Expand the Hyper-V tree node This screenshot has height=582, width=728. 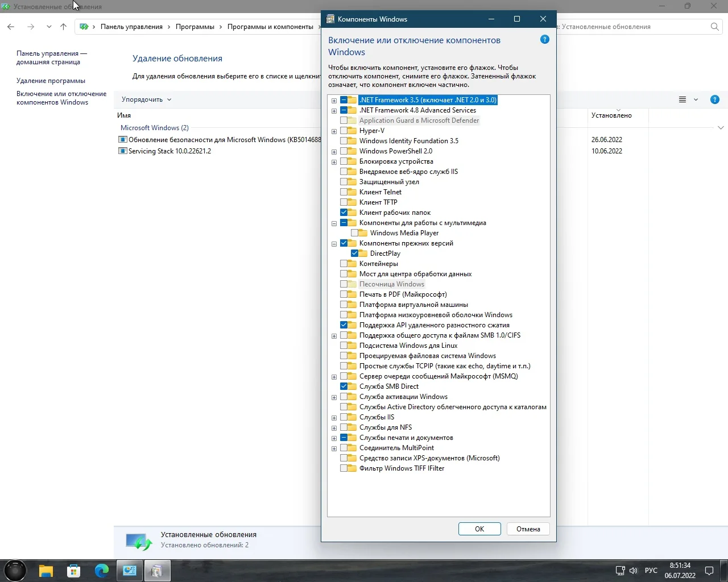(334, 131)
